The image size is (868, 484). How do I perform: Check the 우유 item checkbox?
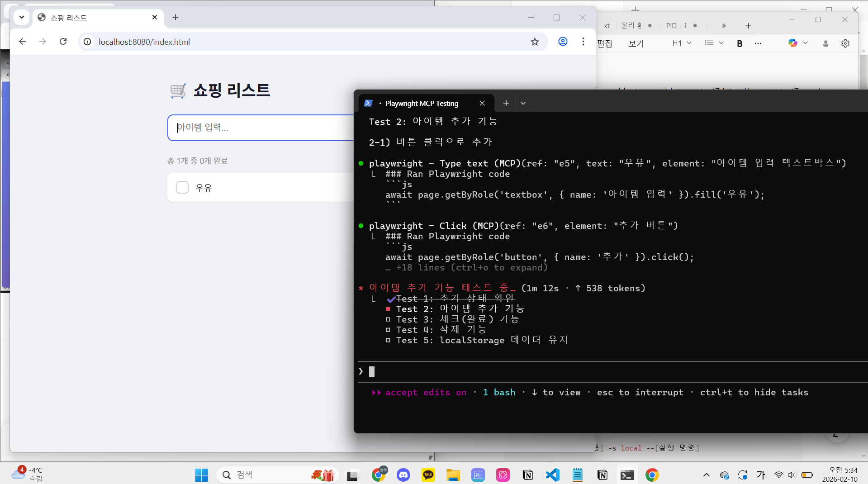[x=182, y=187]
